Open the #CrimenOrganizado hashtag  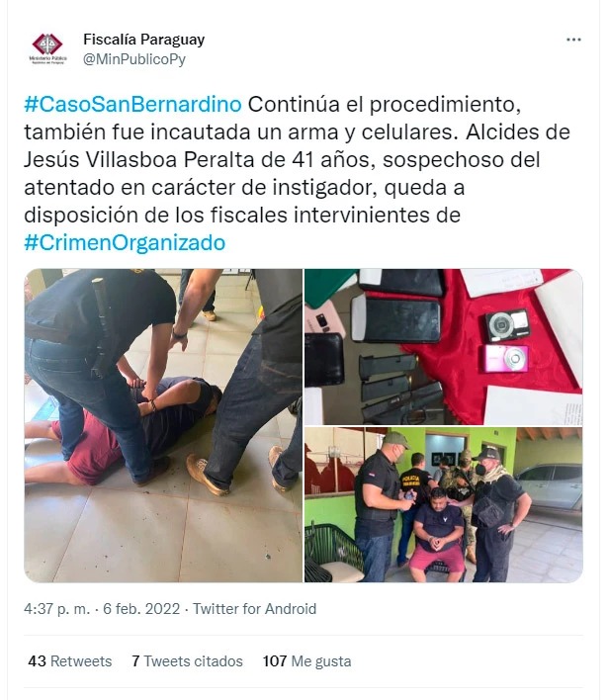(125, 242)
